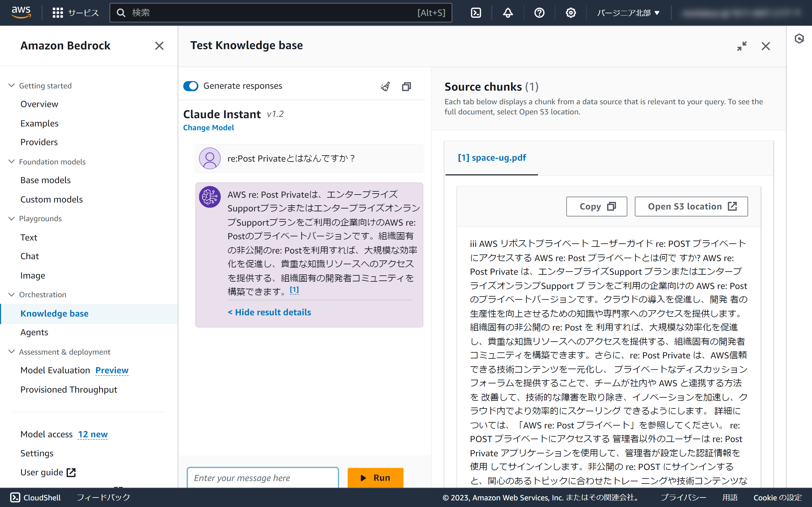Collapse the Getting started section
The width and height of the screenshot is (812, 507).
point(12,86)
